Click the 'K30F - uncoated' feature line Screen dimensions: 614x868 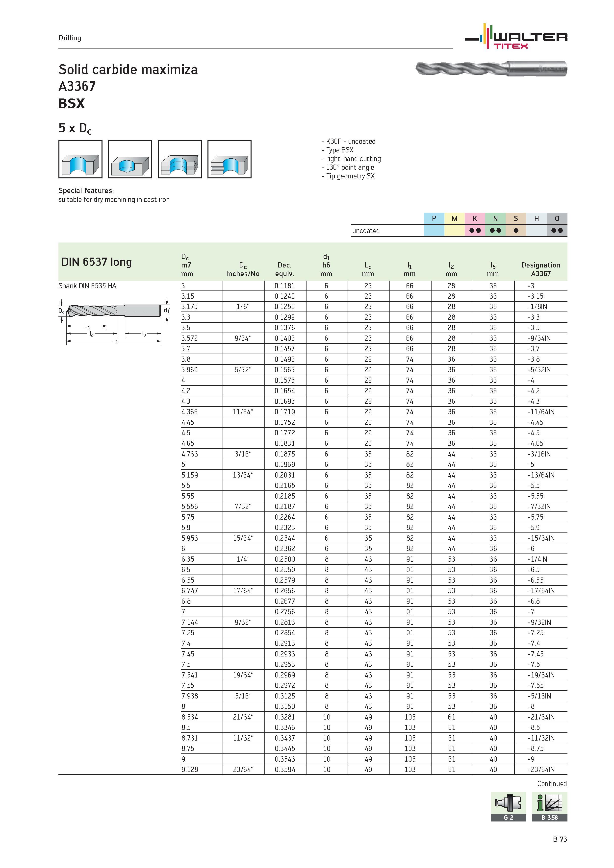pos(348,141)
